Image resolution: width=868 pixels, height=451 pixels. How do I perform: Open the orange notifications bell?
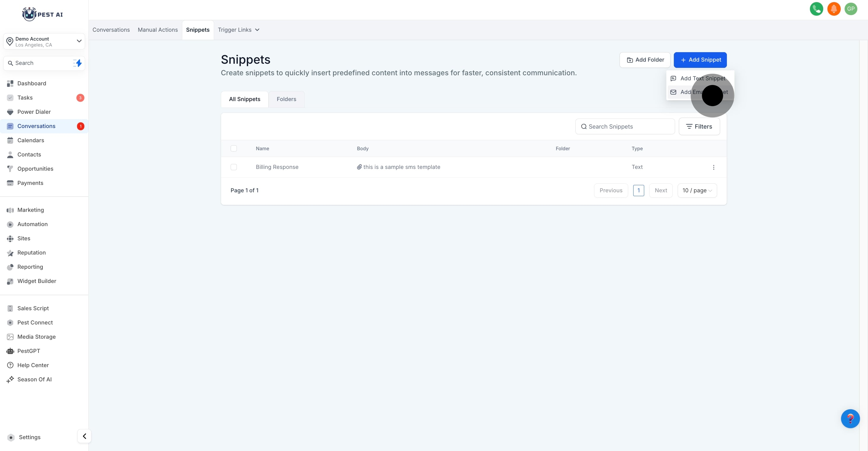tap(834, 9)
